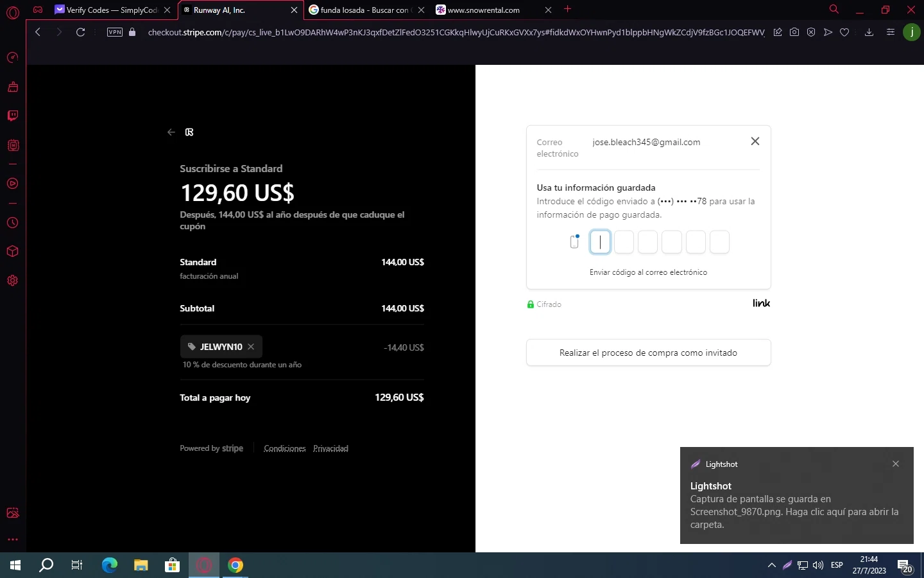Open Microsoft Store from the taskbar
924x578 pixels.
[x=172, y=565]
